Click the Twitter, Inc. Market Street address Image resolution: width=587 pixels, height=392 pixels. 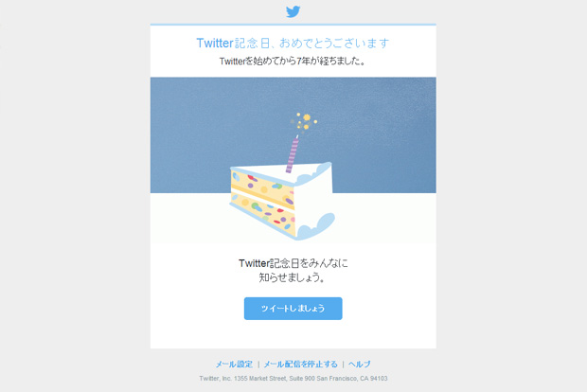293,379
